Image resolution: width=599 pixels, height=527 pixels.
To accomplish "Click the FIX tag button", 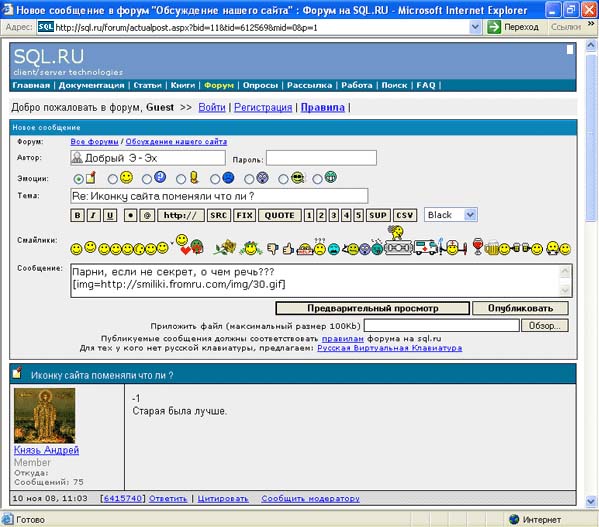I will (244, 215).
